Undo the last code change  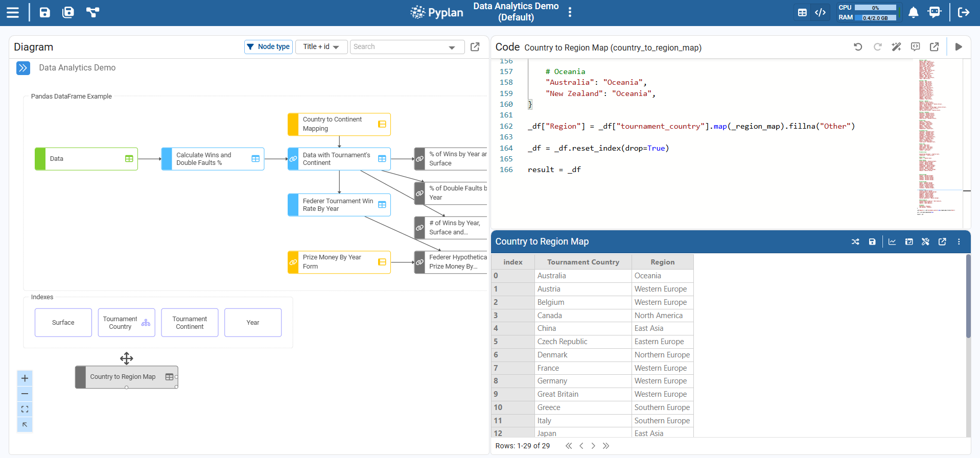[858, 47]
